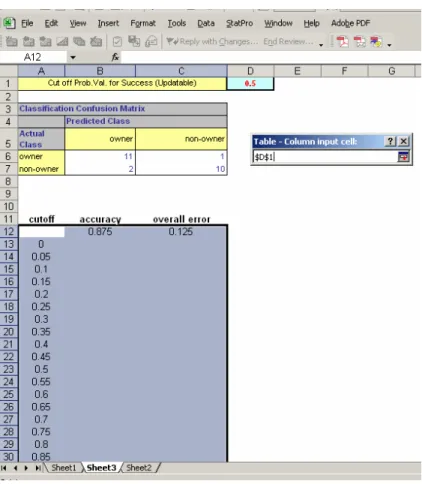Screen dimensions: 422x484
Task: Click the Column input cell field containing $D$1
Action: click(325, 157)
